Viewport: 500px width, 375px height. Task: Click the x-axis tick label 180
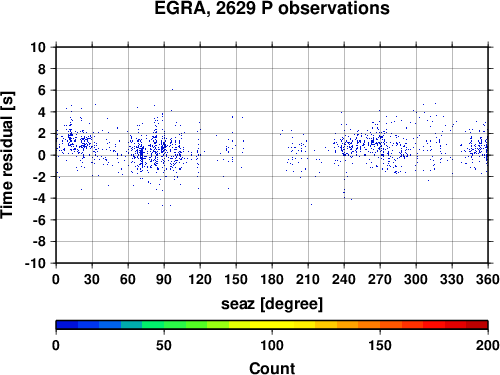pyautogui.click(x=272, y=279)
